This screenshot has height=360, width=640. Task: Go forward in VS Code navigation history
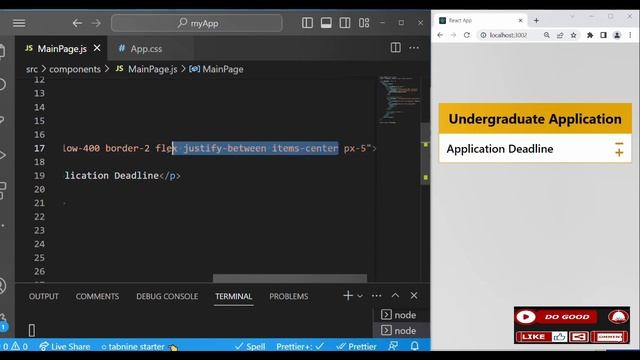coord(96,23)
